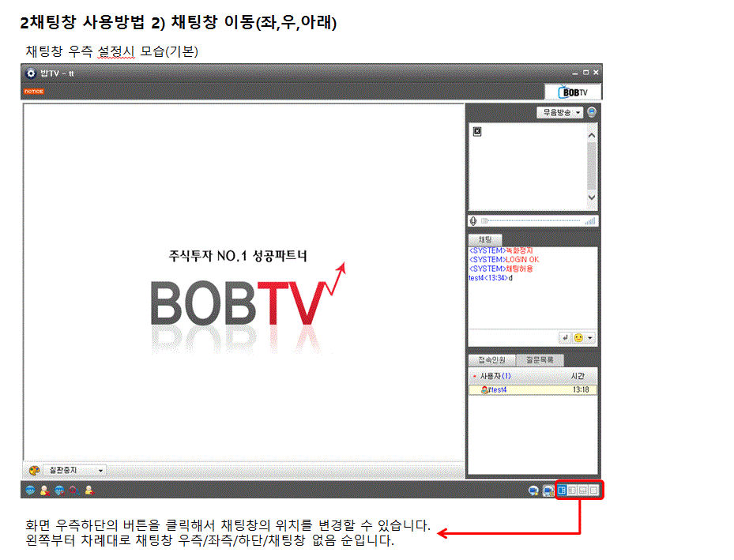Image resolution: width=734 pixels, height=560 pixels.
Task: Click the scroll down arrow in video panel
Action: coord(592,197)
